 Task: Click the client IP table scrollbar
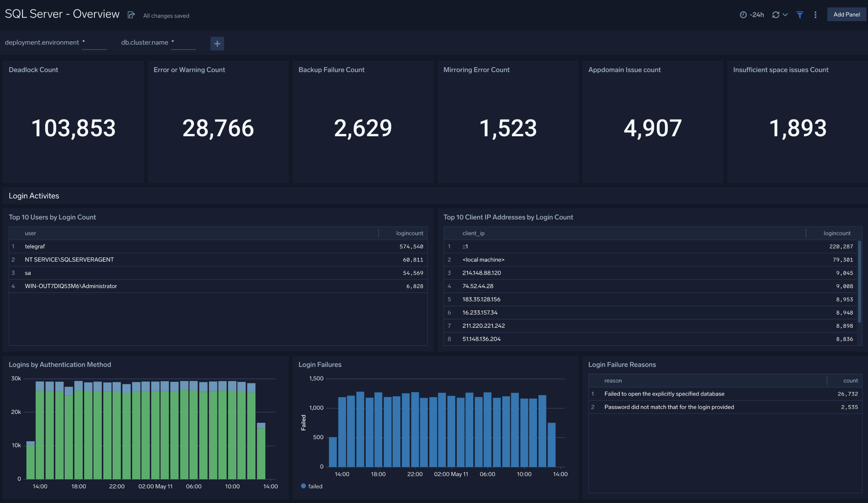(859, 282)
